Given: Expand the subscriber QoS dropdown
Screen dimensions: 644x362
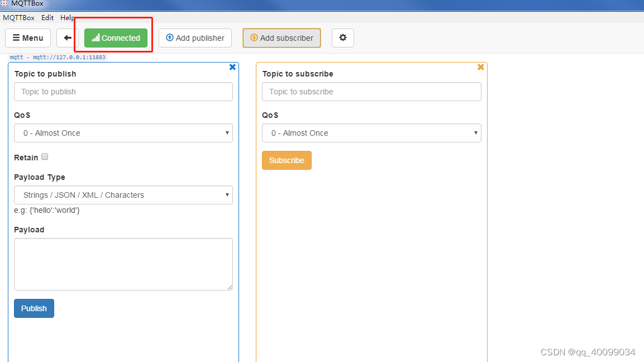Looking at the screenshot, I should click(371, 133).
